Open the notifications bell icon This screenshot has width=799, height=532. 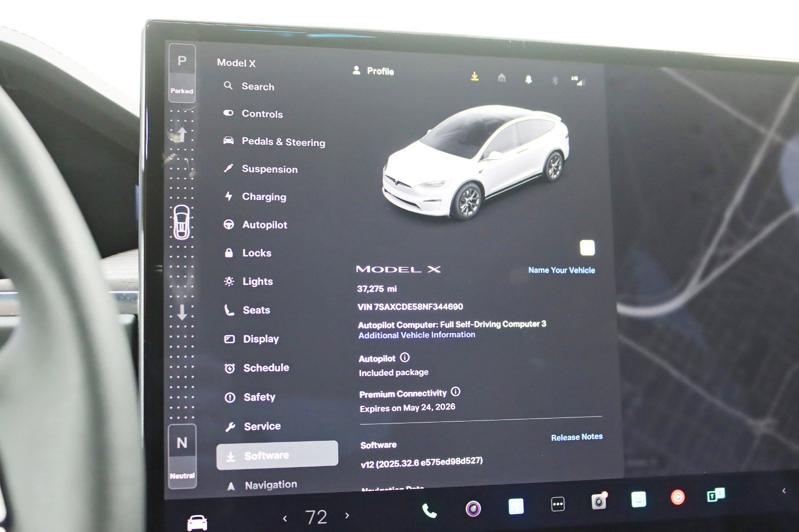coord(528,79)
